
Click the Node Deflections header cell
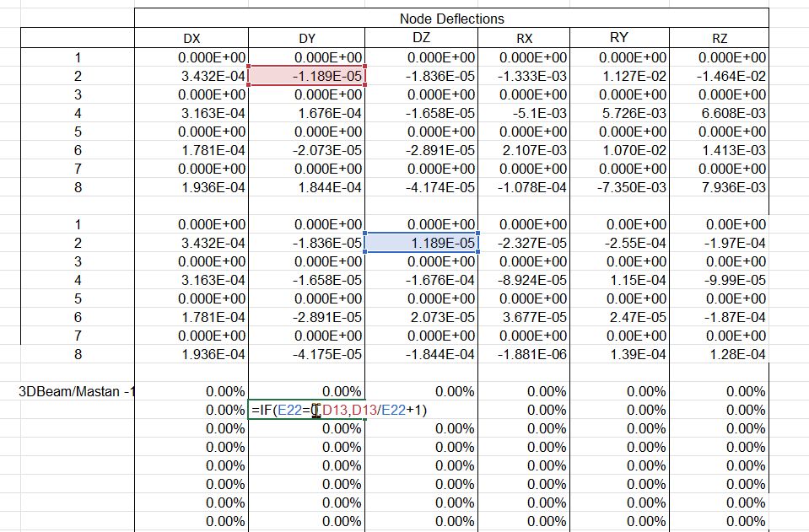(x=451, y=19)
